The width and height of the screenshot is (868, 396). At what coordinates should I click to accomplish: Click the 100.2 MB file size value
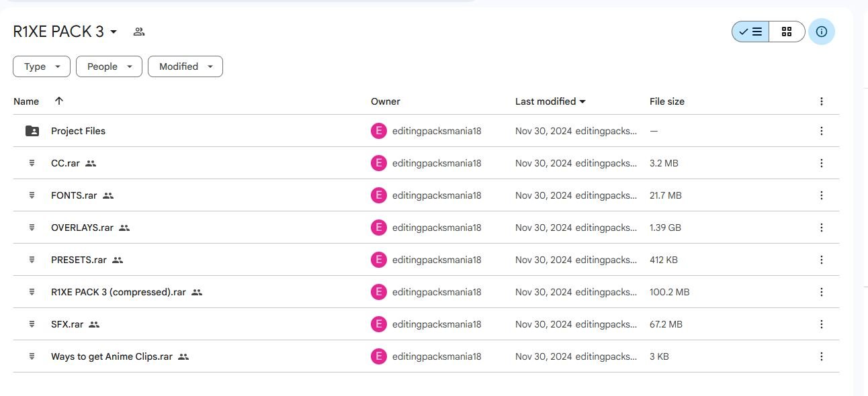click(x=670, y=292)
